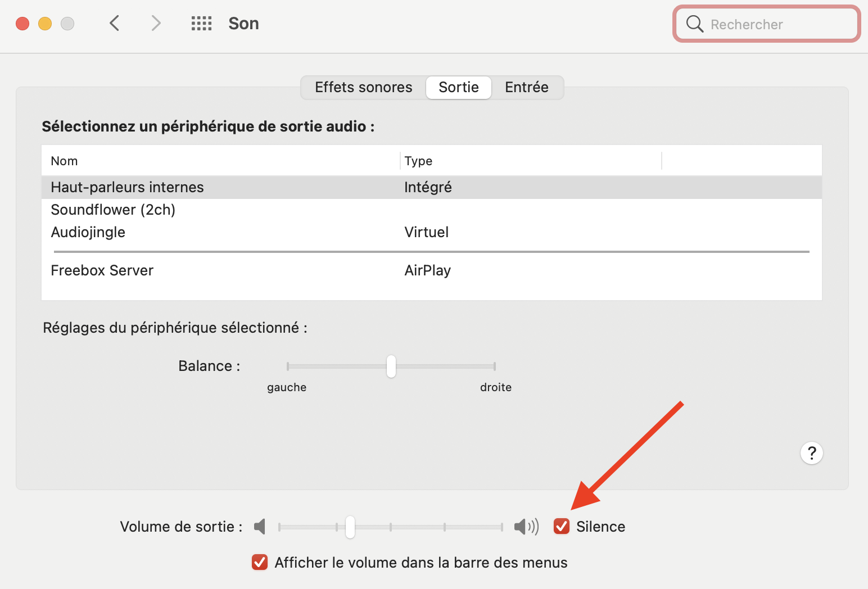Viewport: 868px width, 589px height.
Task: Click the back navigation chevron
Action: pos(115,24)
